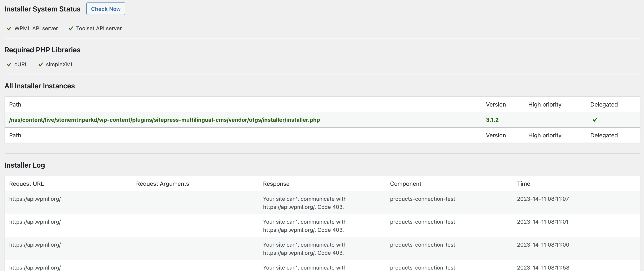This screenshot has width=644, height=271.
Task: Click the Response column header
Action: (x=276, y=184)
